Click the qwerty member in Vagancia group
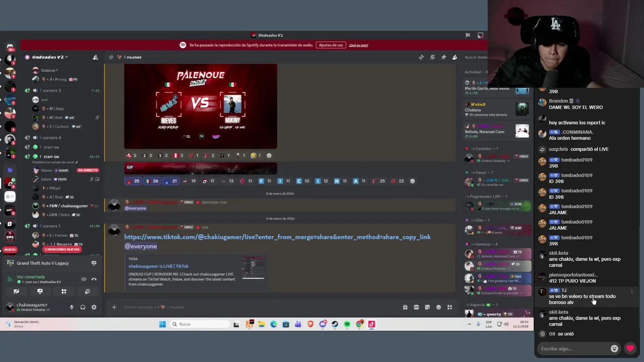 [497, 314]
